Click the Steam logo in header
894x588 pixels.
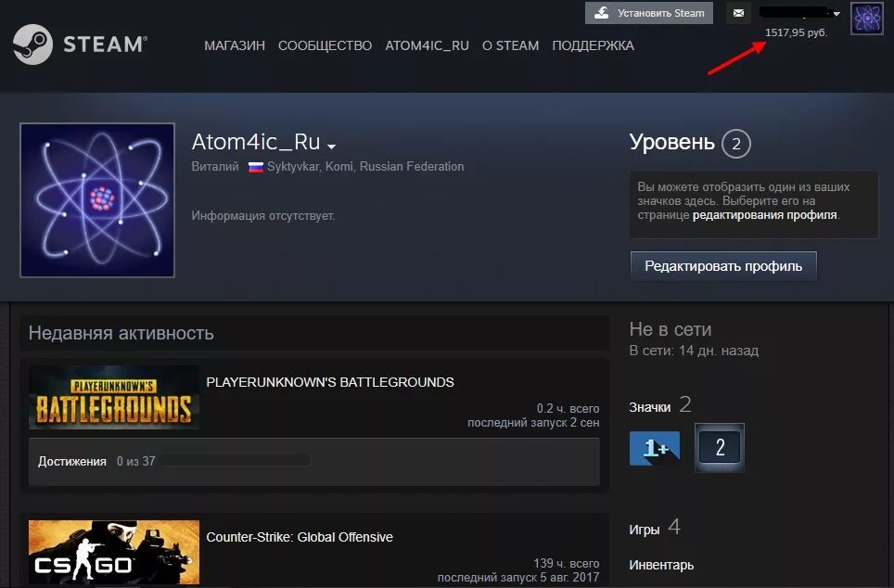[x=80, y=45]
